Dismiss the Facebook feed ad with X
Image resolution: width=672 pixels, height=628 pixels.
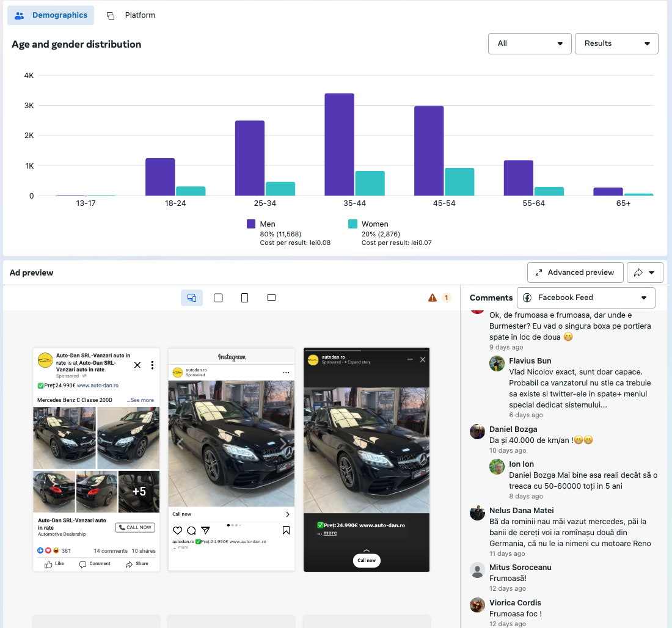(x=137, y=365)
